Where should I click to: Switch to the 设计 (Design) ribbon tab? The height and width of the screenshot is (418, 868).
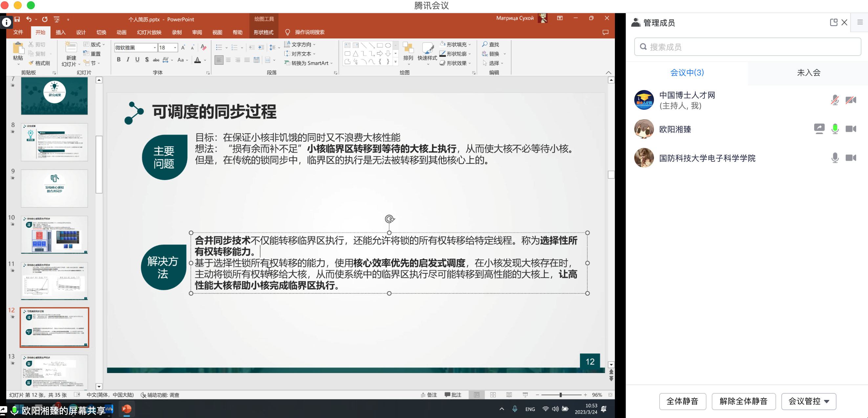coord(81,32)
